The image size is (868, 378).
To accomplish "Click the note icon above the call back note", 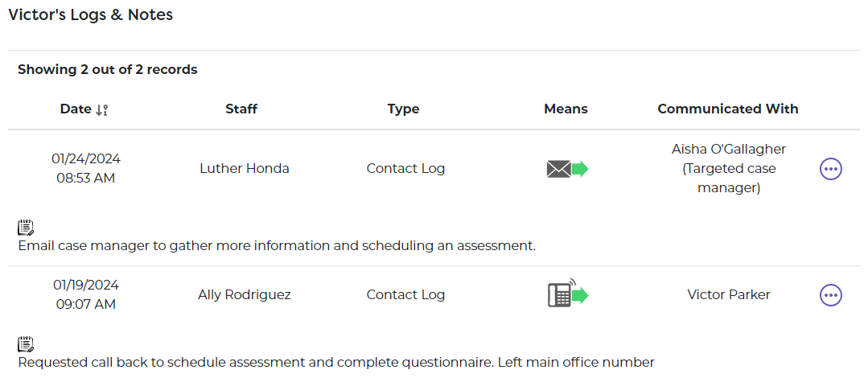I will (x=26, y=344).
